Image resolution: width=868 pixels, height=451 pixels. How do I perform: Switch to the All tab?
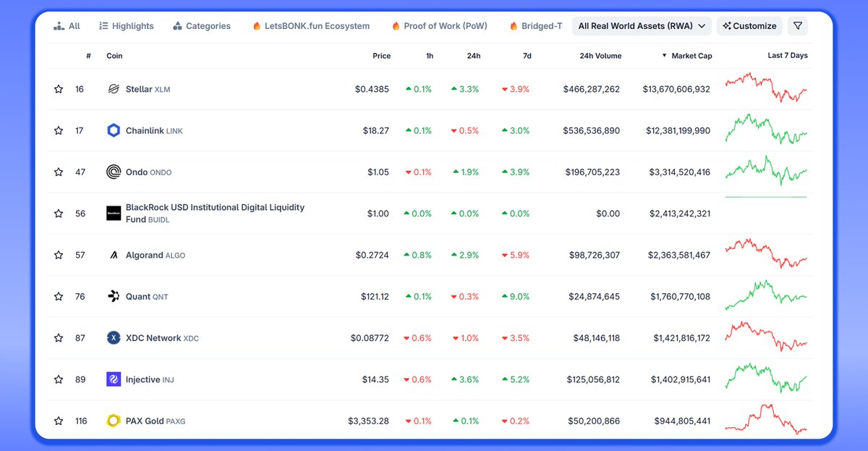tap(67, 26)
